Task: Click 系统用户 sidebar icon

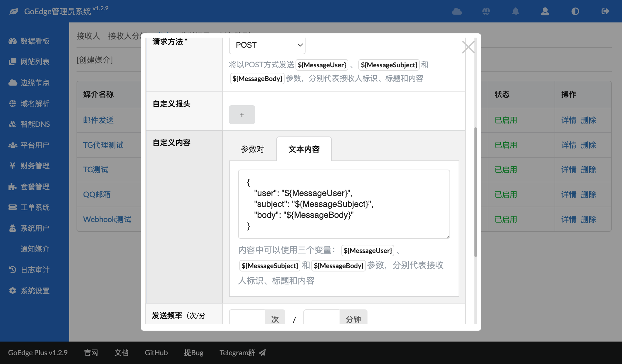Action: (12, 228)
